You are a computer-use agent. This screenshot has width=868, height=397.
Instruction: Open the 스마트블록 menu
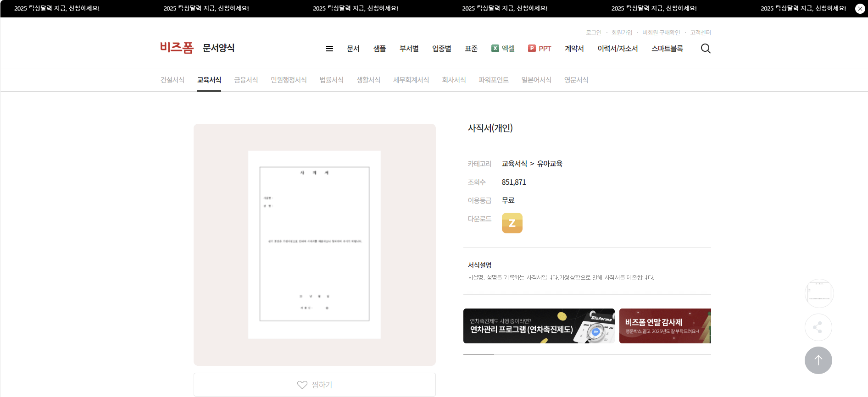pos(667,49)
